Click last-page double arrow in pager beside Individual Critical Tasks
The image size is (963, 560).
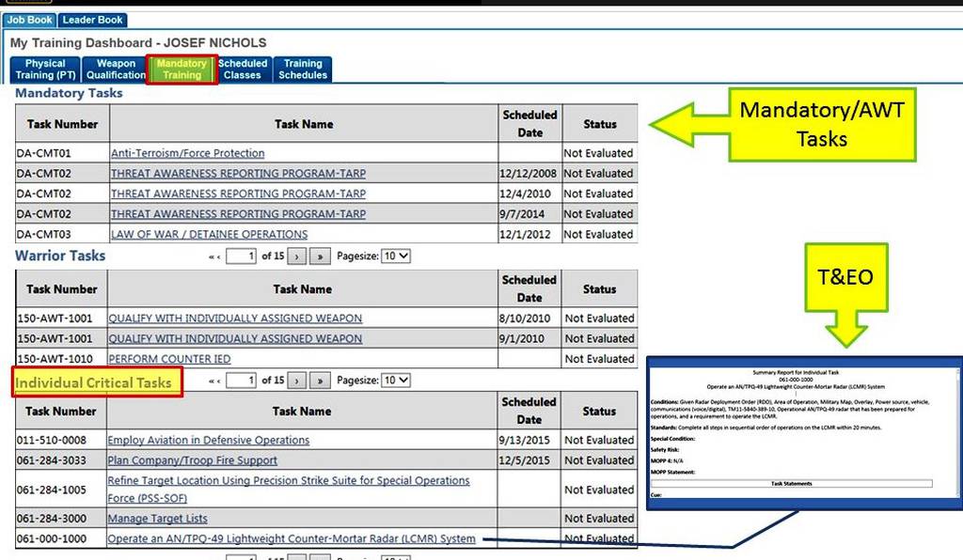point(320,381)
